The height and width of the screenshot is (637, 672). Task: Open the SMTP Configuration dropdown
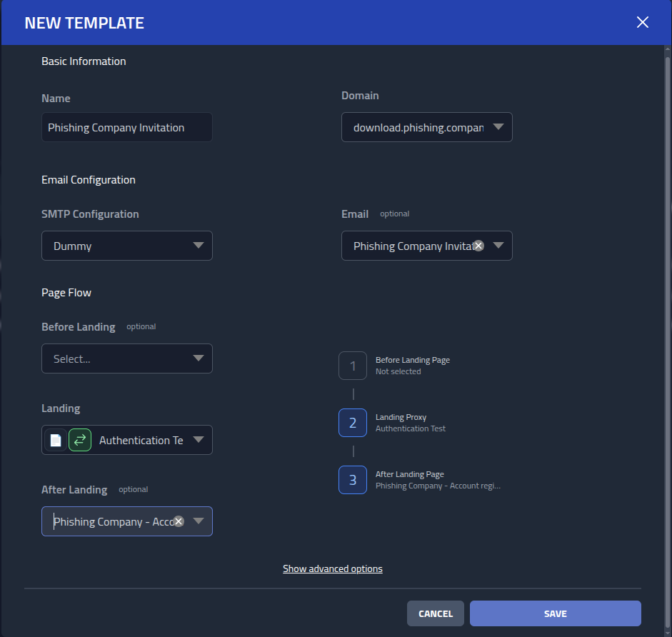200,245
